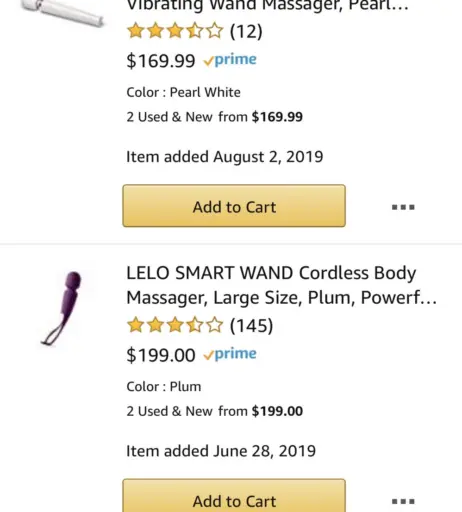Viewport: 462px width, 512px height.
Task: Open 2 Used & New offers from $169.99
Action: (x=214, y=117)
